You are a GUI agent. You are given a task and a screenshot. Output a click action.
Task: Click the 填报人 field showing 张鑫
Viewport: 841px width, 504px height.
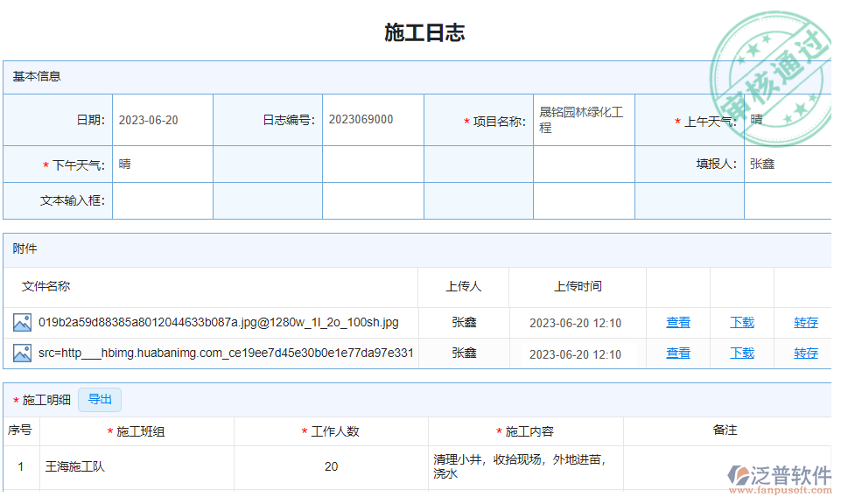pos(786,164)
